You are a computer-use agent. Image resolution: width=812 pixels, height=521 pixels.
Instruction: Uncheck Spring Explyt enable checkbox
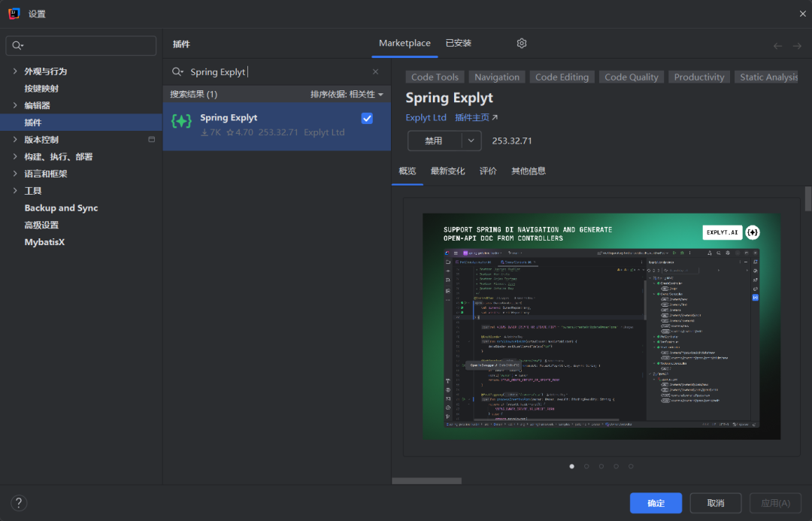(x=367, y=118)
